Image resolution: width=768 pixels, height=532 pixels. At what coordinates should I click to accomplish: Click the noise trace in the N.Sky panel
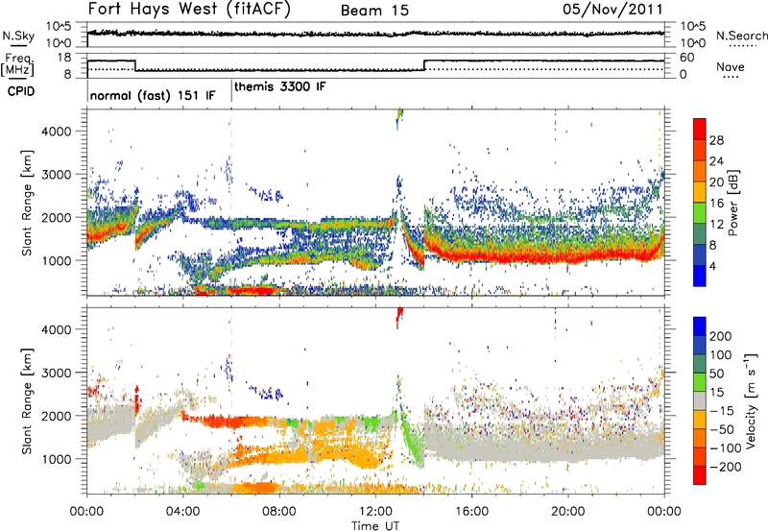coord(375,34)
